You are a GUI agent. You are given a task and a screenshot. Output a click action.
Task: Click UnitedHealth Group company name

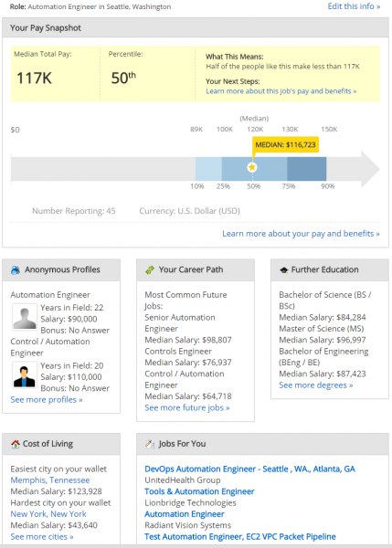[183, 480]
